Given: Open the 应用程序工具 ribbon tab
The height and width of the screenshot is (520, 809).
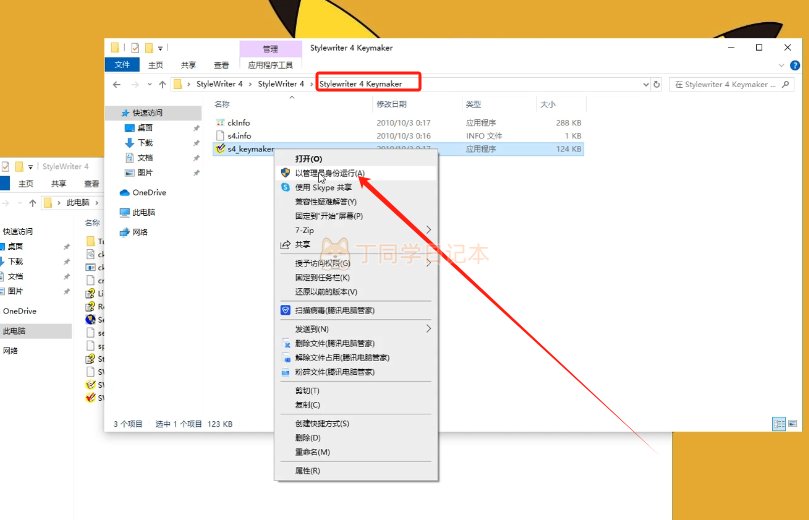Looking at the screenshot, I should pos(270,65).
